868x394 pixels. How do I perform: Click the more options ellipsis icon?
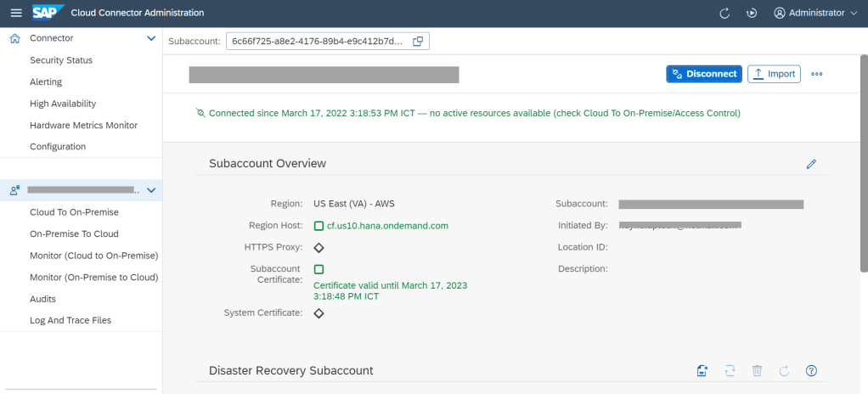tap(817, 74)
